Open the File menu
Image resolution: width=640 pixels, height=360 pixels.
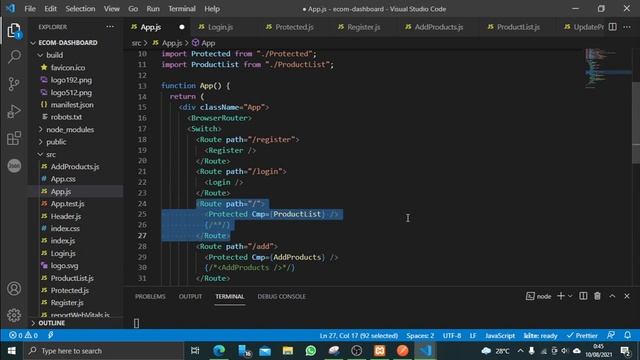pos(30,9)
